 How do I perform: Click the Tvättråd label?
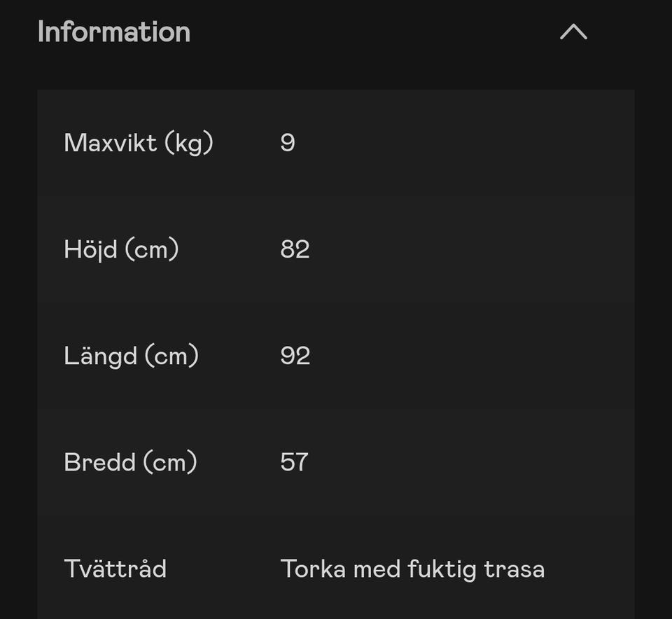click(x=115, y=569)
